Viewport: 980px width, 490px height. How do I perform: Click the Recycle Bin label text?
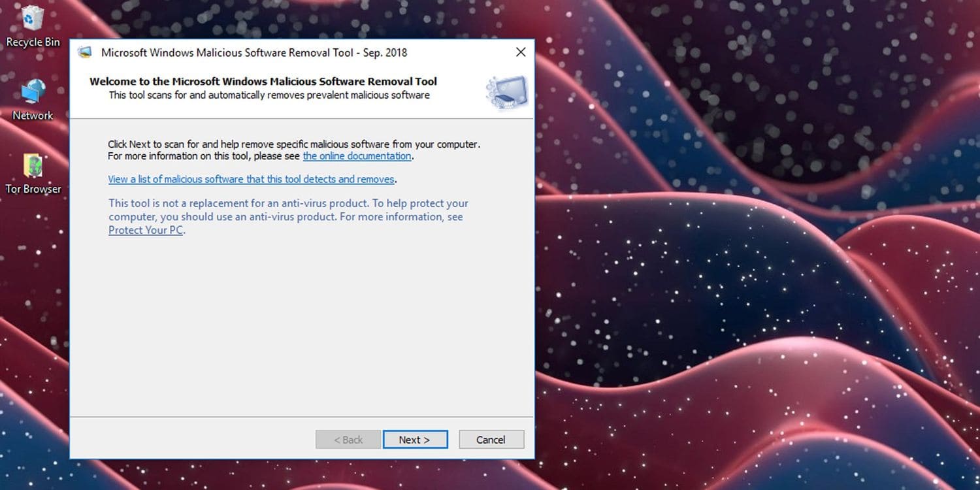(x=33, y=42)
